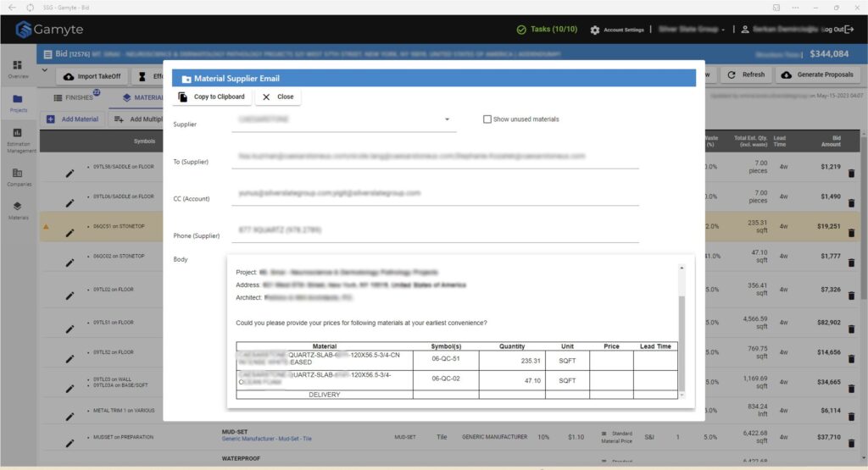Click the Generate Proposals button
The height and width of the screenshot is (470, 868).
tap(819, 75)
